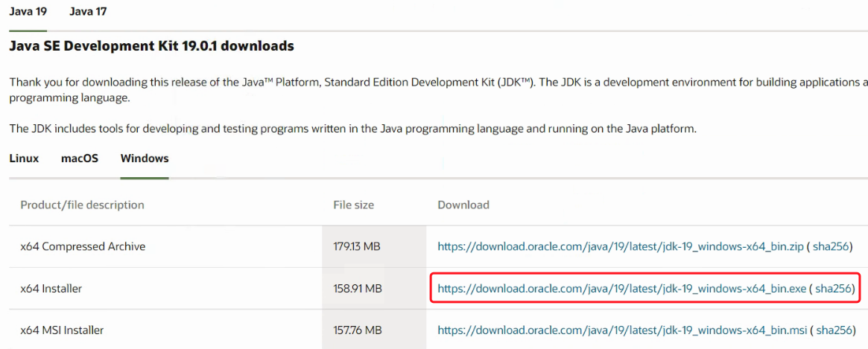Open sha256 link for x64 Installer

click(x=833, y=288)
